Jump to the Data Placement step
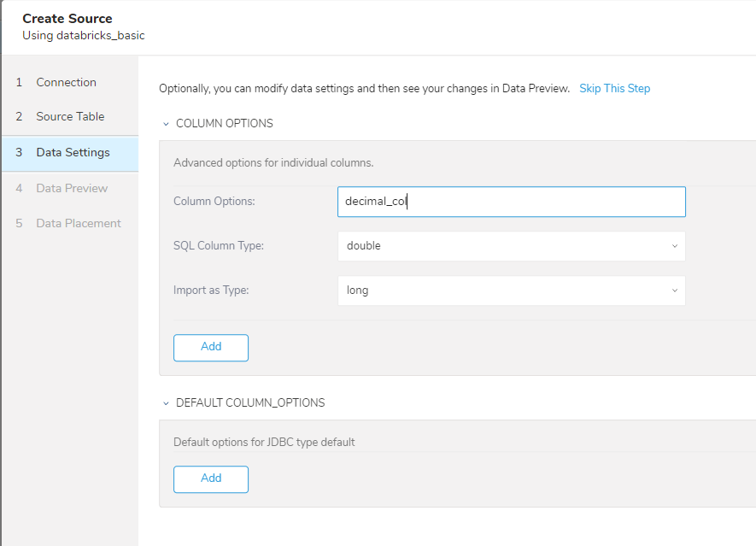Viewport: 756px width, 546px height. pyautogui.click(x=79, y=223)
